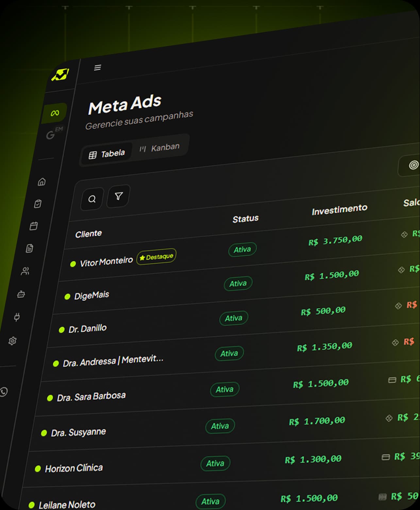Click investment value R$ 500,00
The height and width of the screenshot is (510, 420).
(323, 311)
